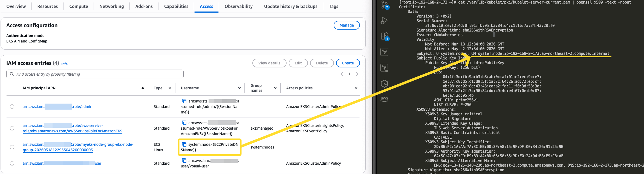Click the EC2 Linux type cell

158,147
